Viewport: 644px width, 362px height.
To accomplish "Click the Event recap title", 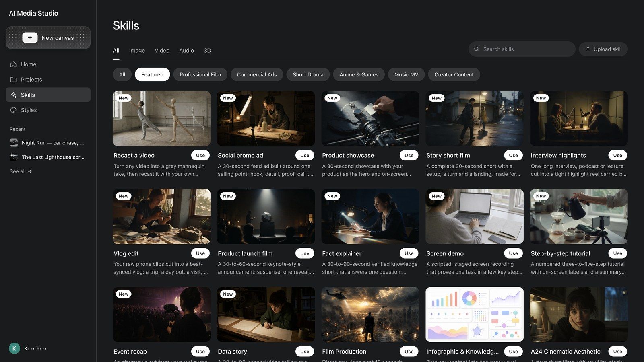I will click(130, 352).
